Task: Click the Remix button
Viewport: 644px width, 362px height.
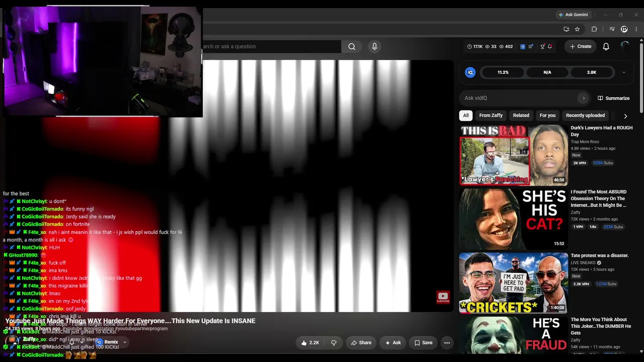Action: (108, 342)
